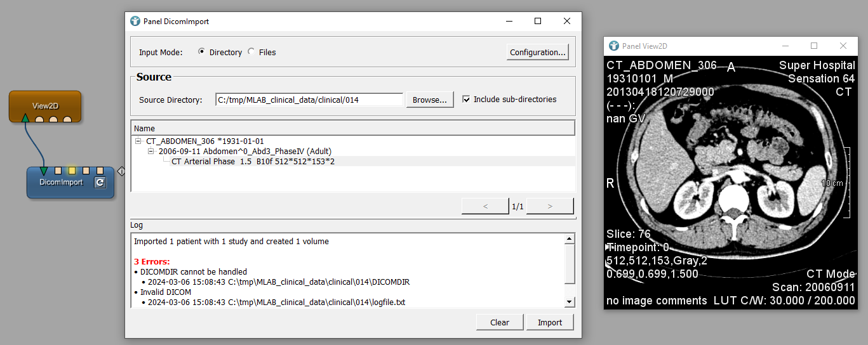Select the Files input mode
This screenshot has height=345, width=868.
point(251,52)
